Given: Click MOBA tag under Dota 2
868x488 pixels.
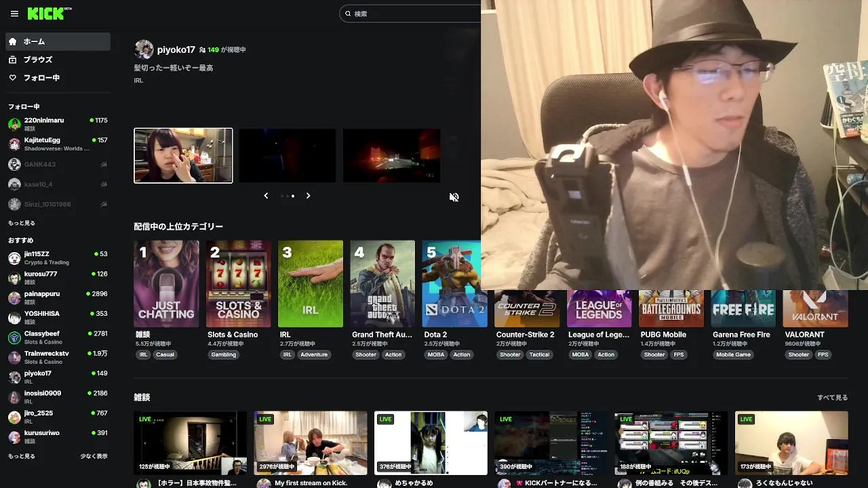Looking at the screenshot, I should click(x=436, y=354).
